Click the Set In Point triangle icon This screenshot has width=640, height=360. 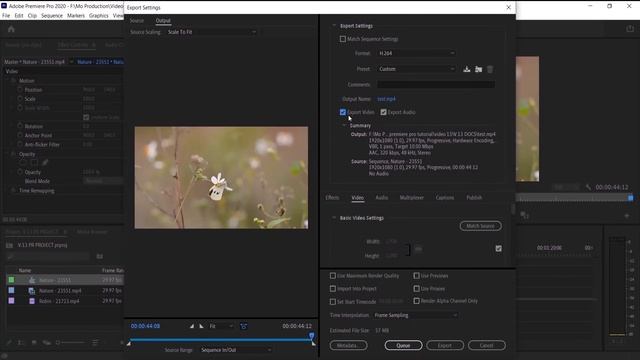[192, 326]
